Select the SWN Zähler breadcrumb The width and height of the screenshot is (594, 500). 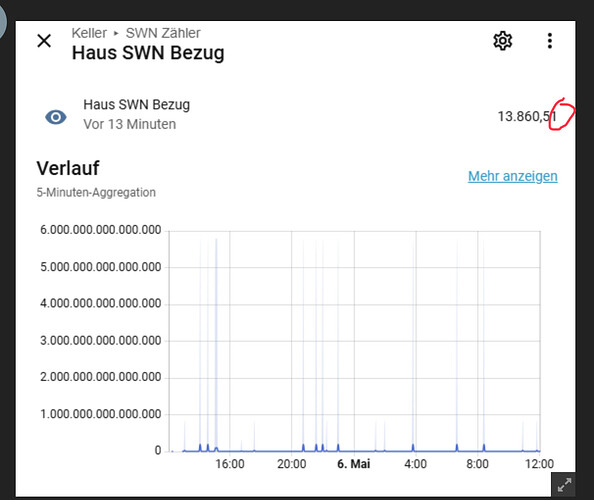[163, 33]
